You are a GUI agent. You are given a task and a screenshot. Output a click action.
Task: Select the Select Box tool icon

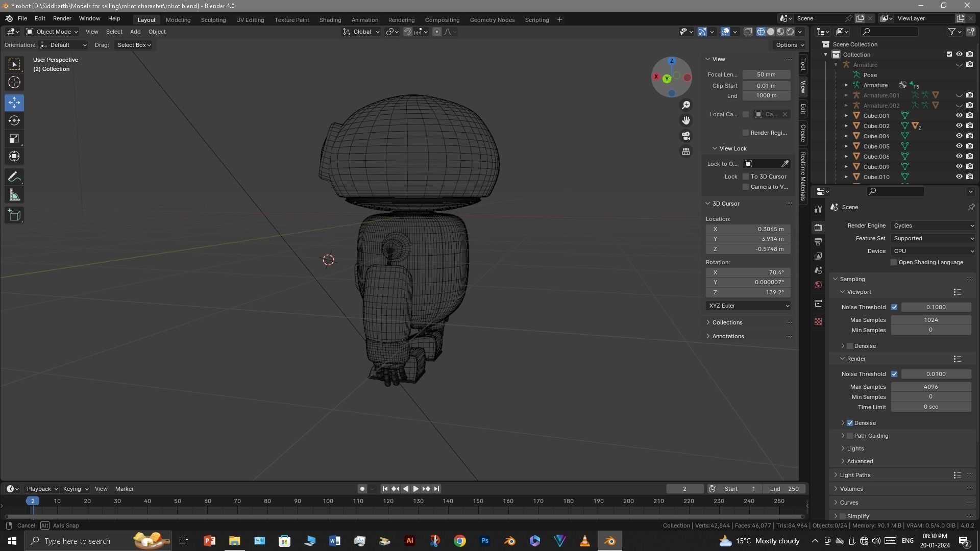pyautogui.click(x=14, y=64)
